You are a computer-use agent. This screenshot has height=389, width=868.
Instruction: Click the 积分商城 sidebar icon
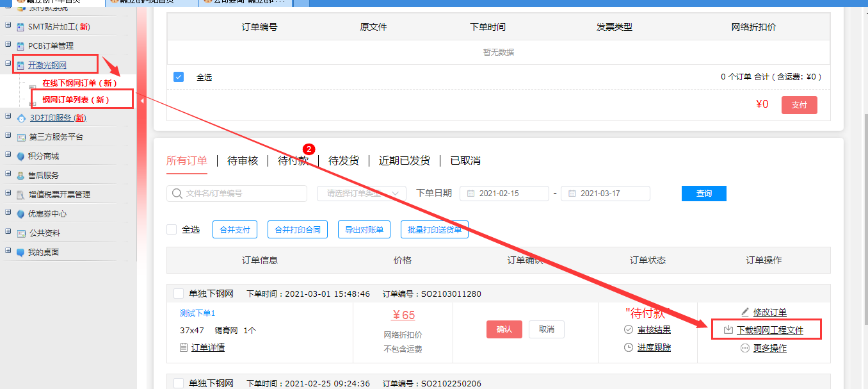(x=21, y=156)
